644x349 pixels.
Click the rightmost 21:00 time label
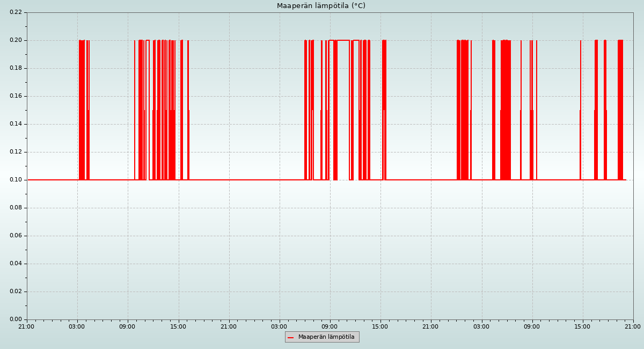click(633, 326)
